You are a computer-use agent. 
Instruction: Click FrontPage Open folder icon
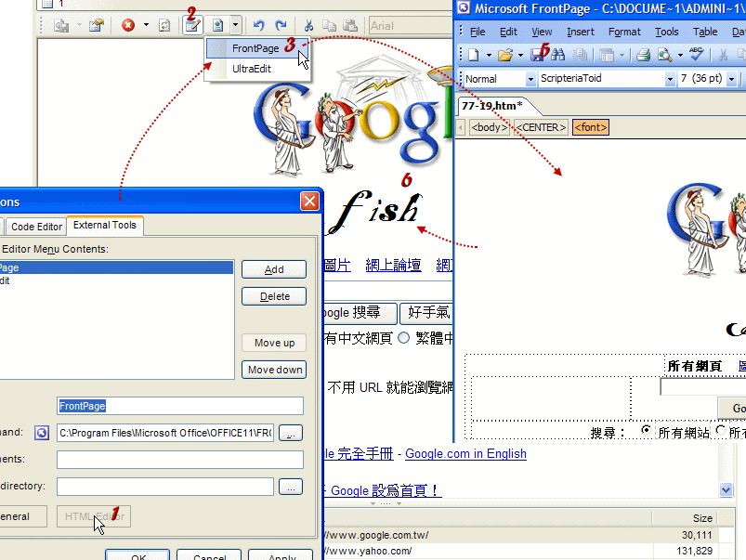pos(505,55)
